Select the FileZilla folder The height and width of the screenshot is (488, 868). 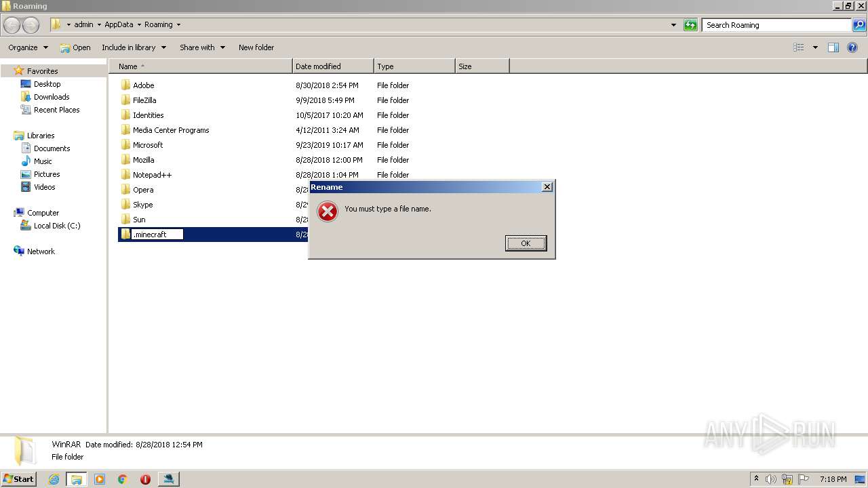pos(144,100)
